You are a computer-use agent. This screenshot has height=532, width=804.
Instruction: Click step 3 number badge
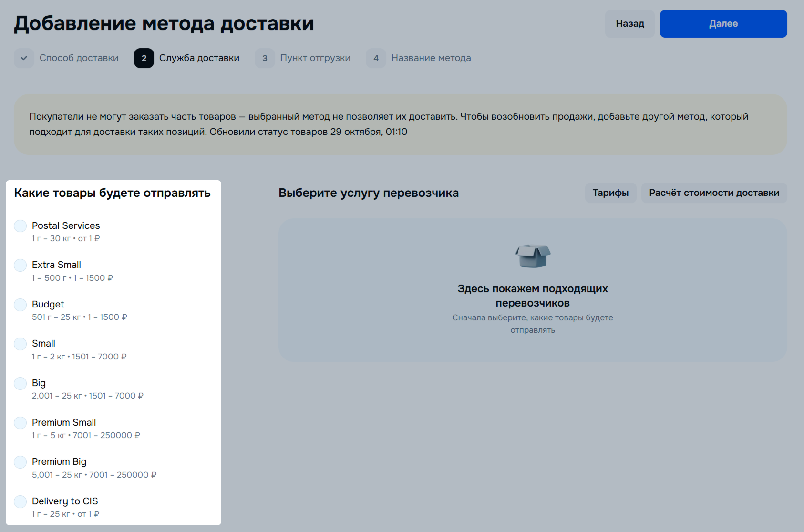[x=265, y=58]
